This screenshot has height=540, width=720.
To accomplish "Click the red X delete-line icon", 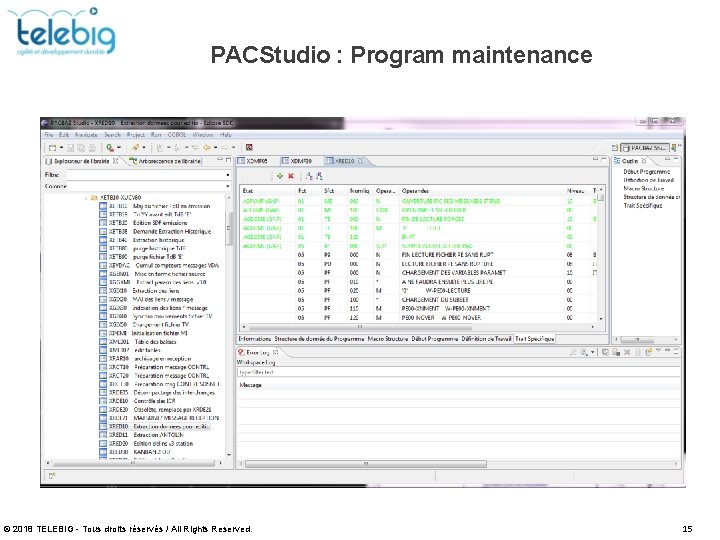I will coord(291,176).
